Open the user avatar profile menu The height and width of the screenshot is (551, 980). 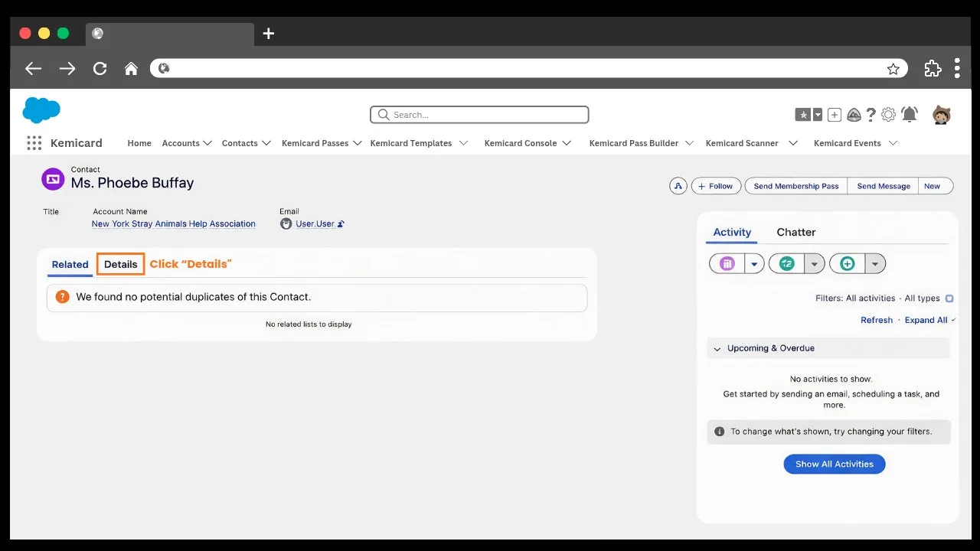pos(942,115)
